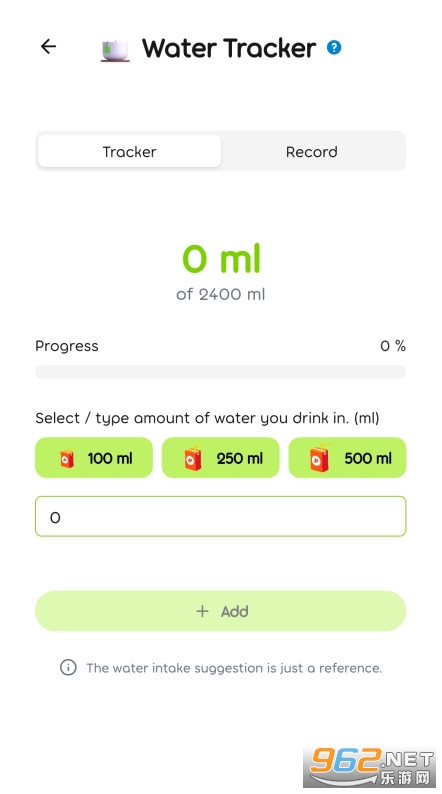This screenshot has height=794, width=442.
Task: Tap the juice box icon for 500 ml
Action: (319, 458)
